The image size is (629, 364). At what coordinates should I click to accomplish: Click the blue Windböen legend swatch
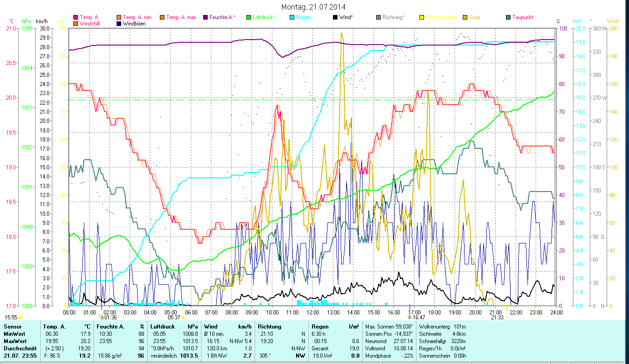(x=119, y=24)
